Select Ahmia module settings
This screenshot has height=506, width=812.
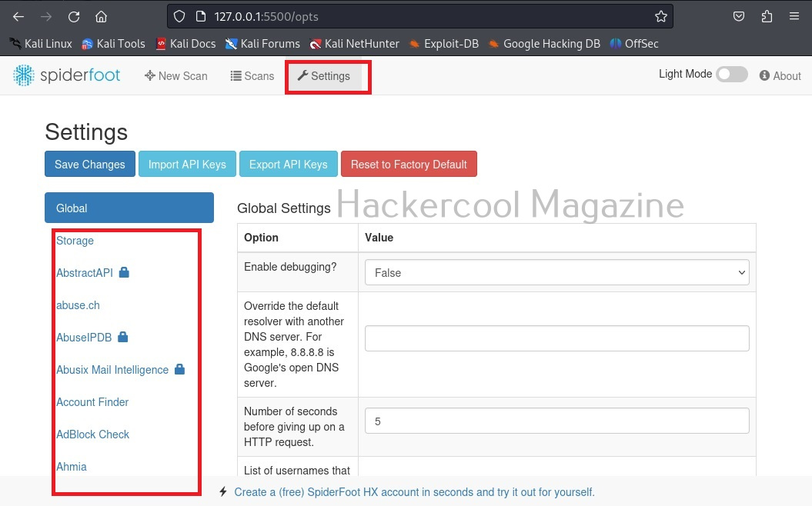(x=72, y=467)
